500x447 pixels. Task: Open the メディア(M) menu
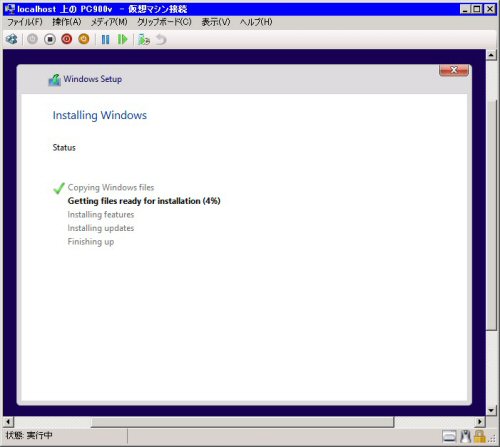(x=109, y=22)
